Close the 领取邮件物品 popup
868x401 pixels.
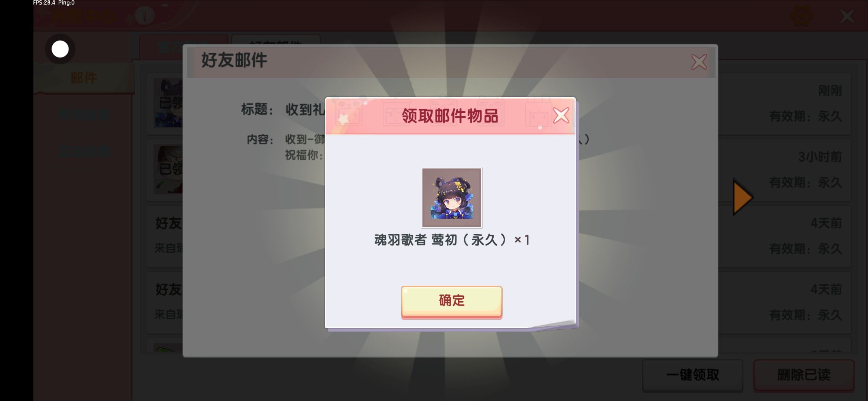coord(561,115)
